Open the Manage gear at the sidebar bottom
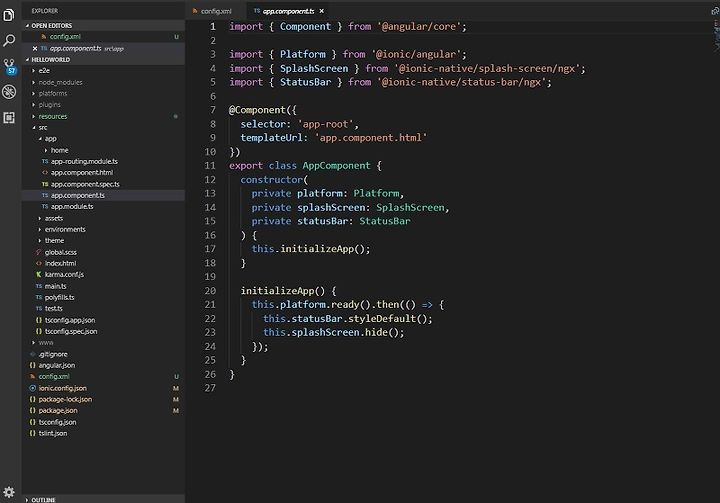 pyautogui.click(x=9, y=492)
